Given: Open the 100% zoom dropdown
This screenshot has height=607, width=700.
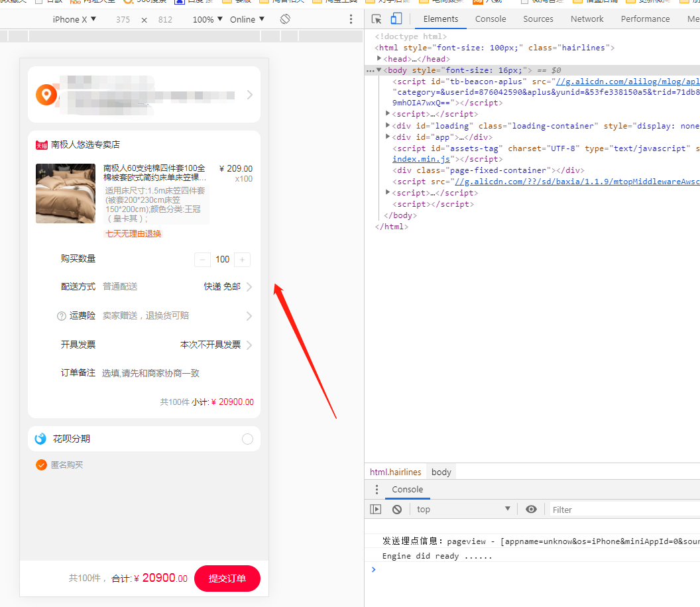Looking at the screenshot, I should pyautogui.click(x=207, y=19).
